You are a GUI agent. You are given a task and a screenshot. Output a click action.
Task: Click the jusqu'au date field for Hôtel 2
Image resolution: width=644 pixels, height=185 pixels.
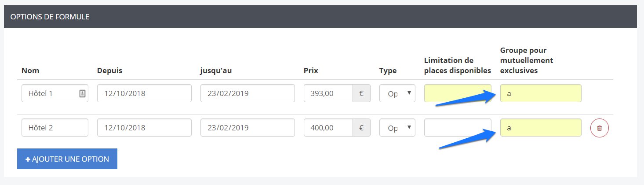(247, 128)
